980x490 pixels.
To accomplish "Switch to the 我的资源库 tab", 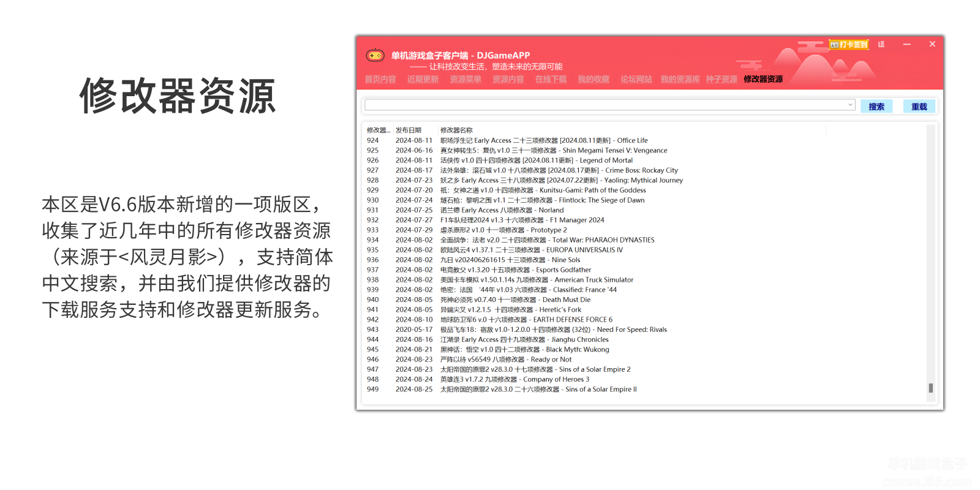I will 680,79.
